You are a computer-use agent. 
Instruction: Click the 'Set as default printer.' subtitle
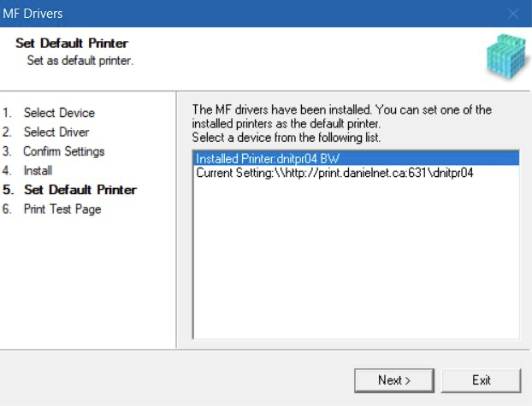pos(80,61)
